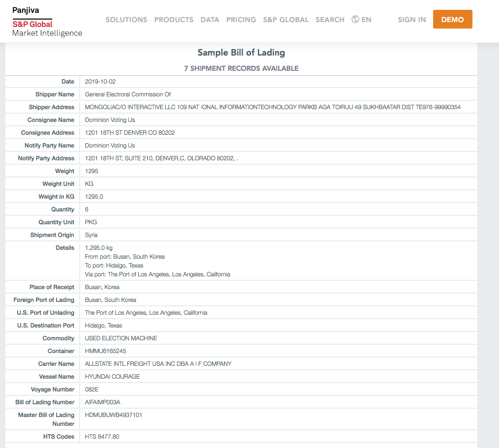Viewport: 499px width, 448px height.
Task: Click commodity 'USED ELECTION MACHINE'
Action: pyautogui.click(x=121, y=338)
